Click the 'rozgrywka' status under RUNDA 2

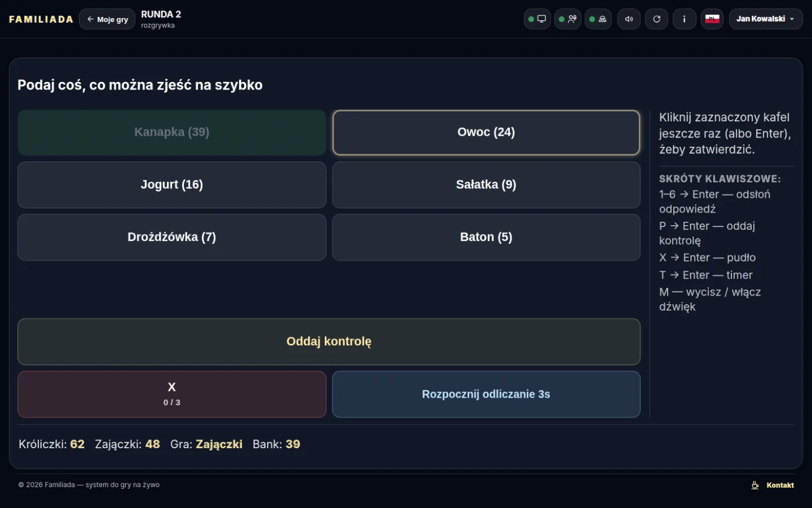(158, 26)
